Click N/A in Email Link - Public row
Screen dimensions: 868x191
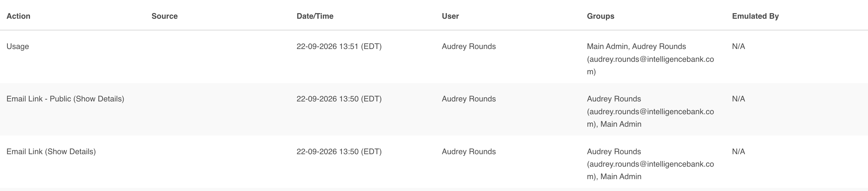click(x=738, y=99)
